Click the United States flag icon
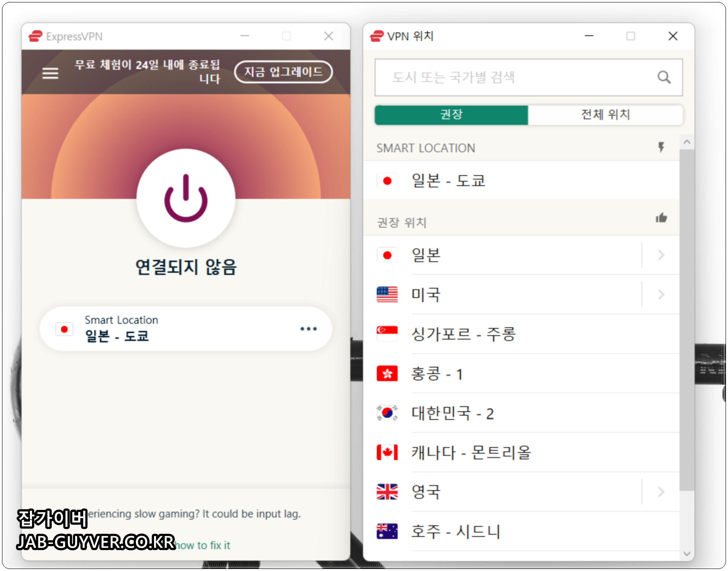Viewport: 728px width, 571px height. click(387, 294)
